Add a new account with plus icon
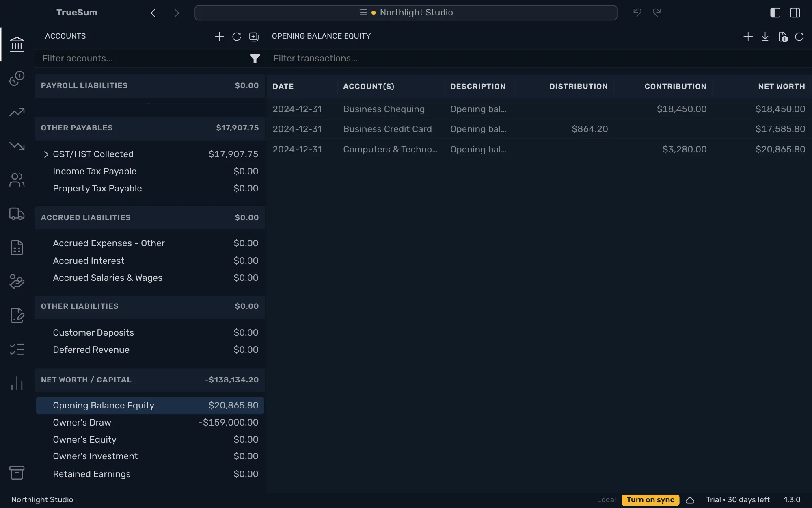 click(x=219, y=37)
